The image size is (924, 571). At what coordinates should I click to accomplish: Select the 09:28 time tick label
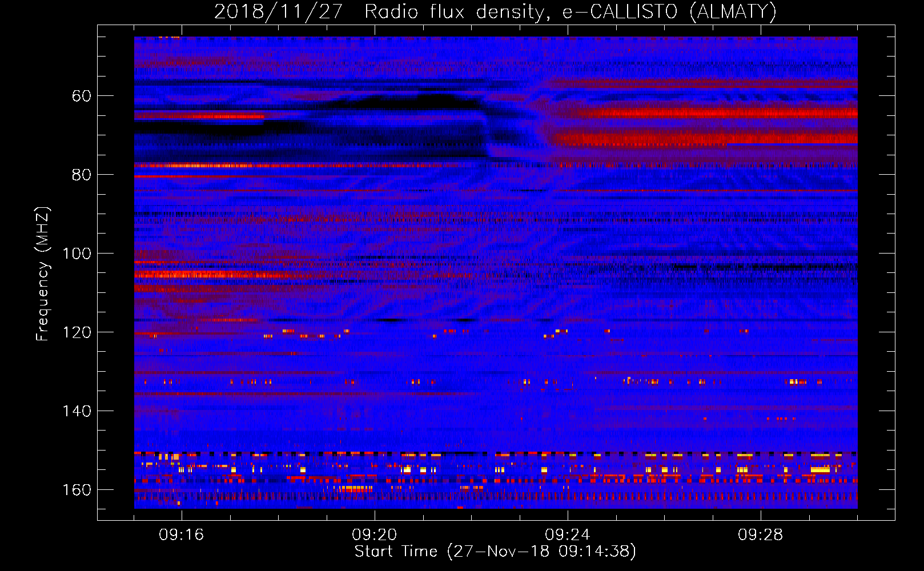point(760,535)
